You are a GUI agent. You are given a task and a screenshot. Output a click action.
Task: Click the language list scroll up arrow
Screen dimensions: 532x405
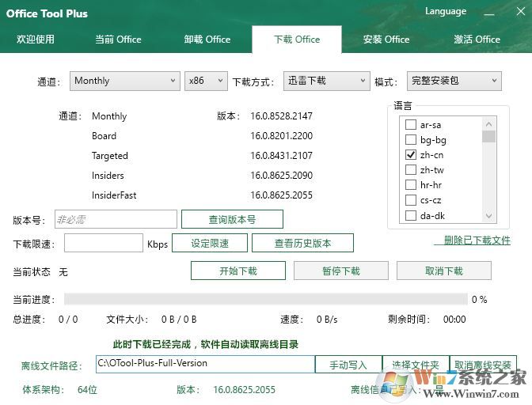(489, 124)
